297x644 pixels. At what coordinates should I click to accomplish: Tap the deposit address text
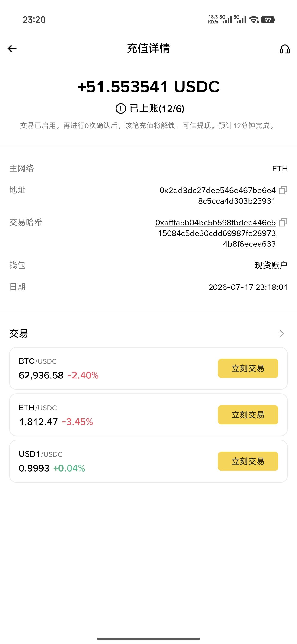218,196
